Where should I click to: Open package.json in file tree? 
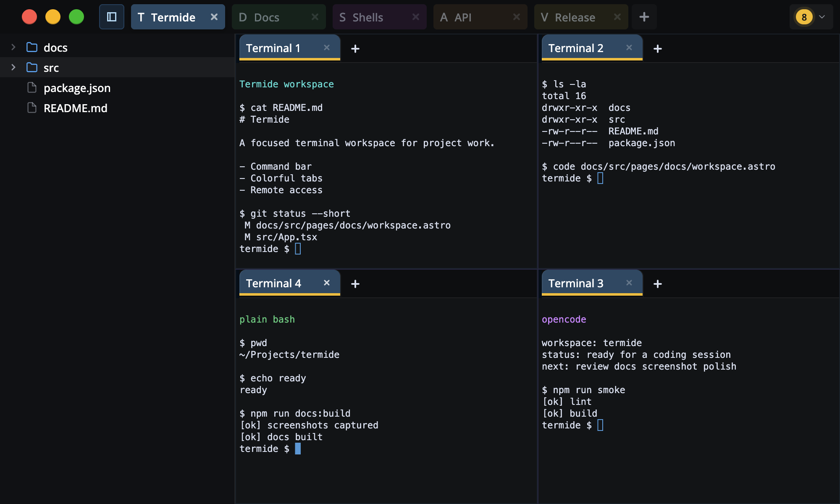(118, 88)
